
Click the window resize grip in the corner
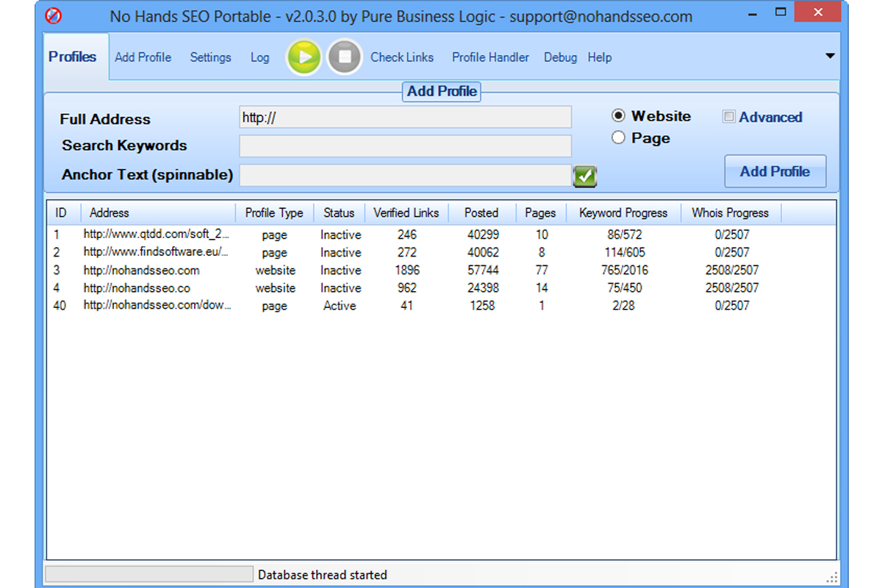tap(832, 578)
